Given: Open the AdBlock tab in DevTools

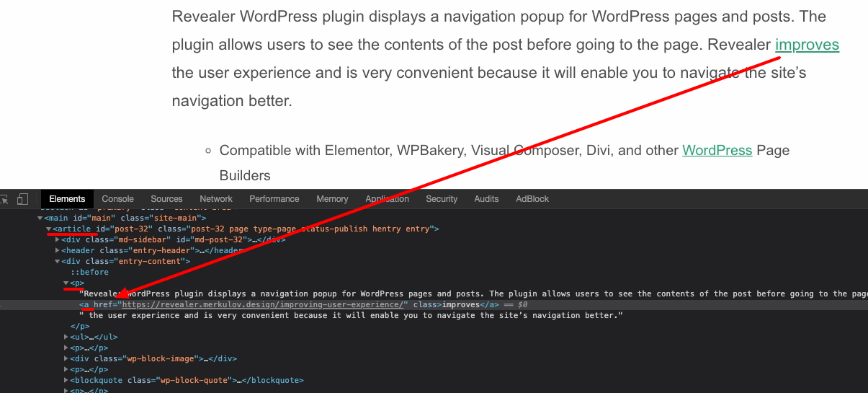Looking at the screenshot, I should click(x=532, y=199).
